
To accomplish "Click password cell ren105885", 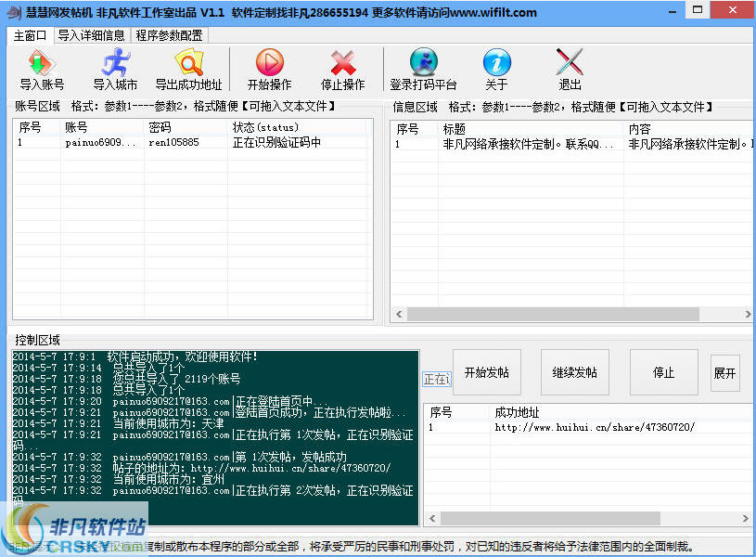I will coord(173,142).
